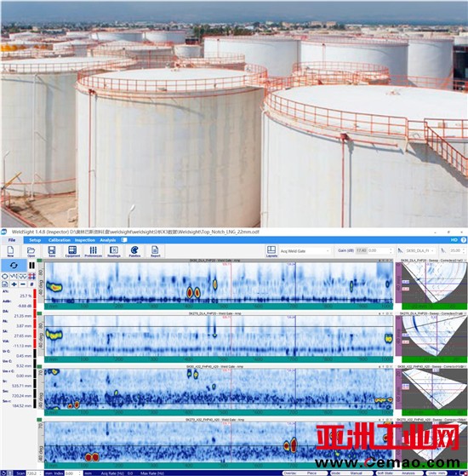The width and height of the screenshot is (468, 476).
Task: Toggle the blue refresh cycle button
Action: [14, 266]
